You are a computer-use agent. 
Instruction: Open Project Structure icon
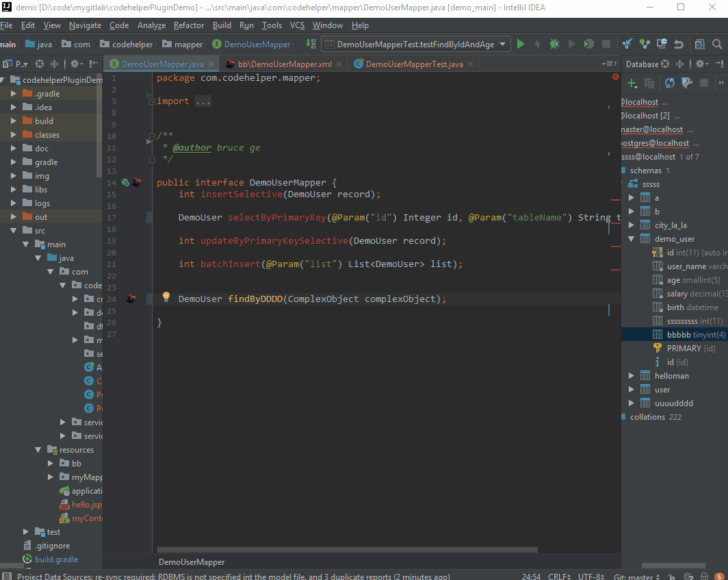[x=700, y=44]
